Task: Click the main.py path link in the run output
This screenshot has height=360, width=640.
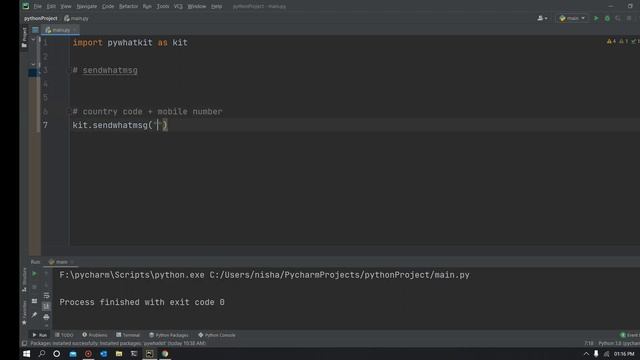Action: (x=340, y=275)
